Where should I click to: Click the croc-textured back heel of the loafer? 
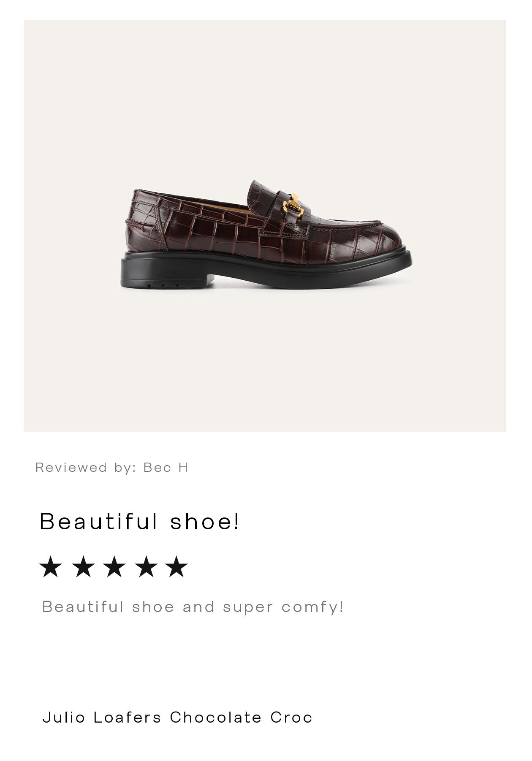(141, 224)
